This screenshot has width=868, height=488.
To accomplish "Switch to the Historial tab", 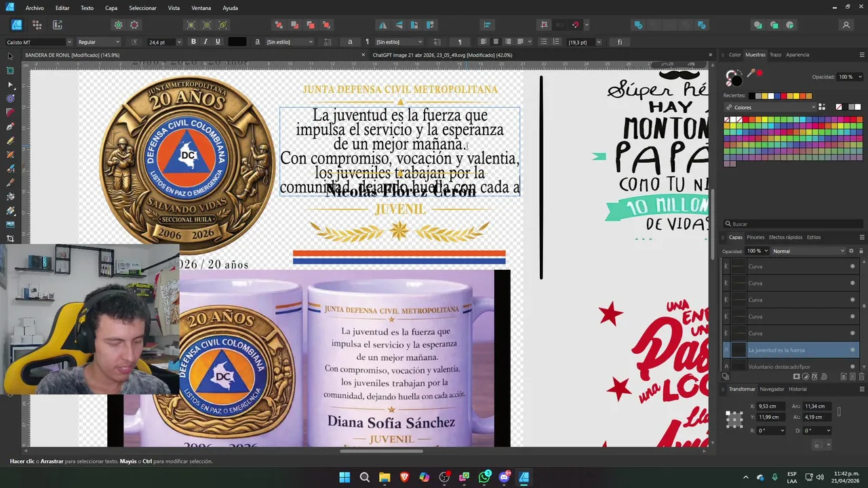I will 797,389.
